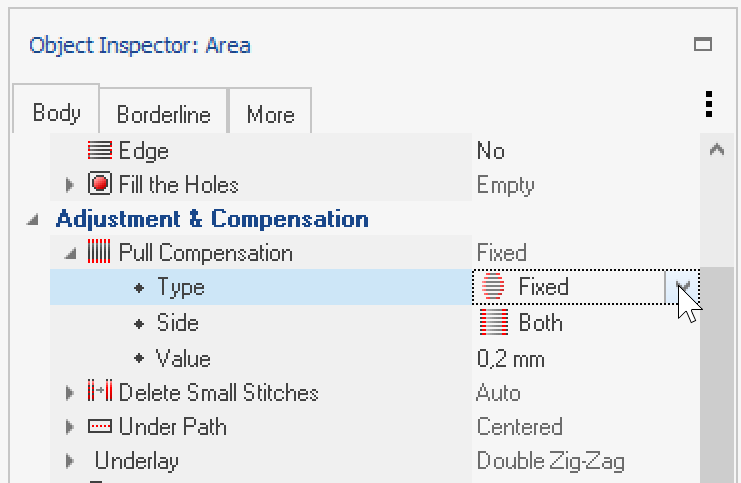Collapse the Adjustment & Compensation section
The image size is (741, 483).
coord(32,219)
